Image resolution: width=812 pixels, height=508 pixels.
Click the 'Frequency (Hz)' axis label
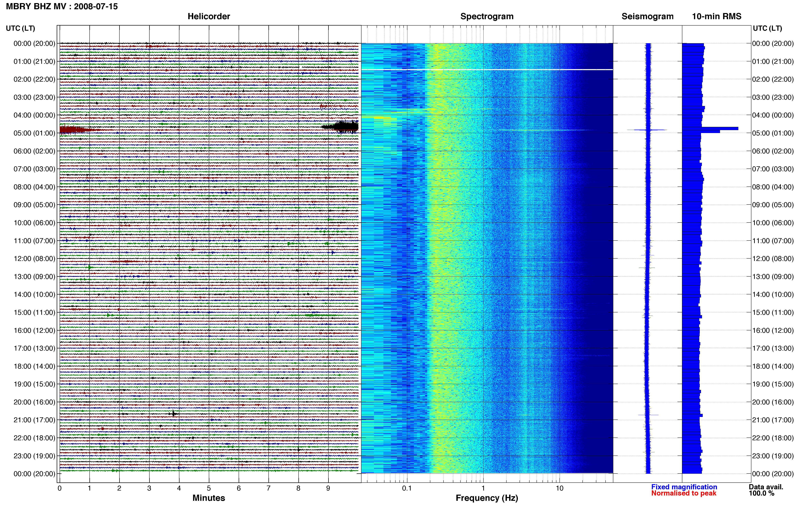pos(487,498)
